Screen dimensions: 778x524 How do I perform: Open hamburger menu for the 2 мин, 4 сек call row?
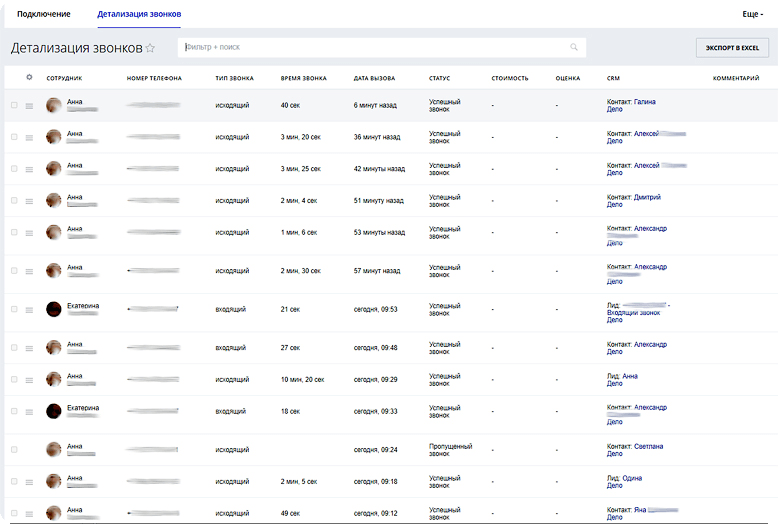(29, 201)
